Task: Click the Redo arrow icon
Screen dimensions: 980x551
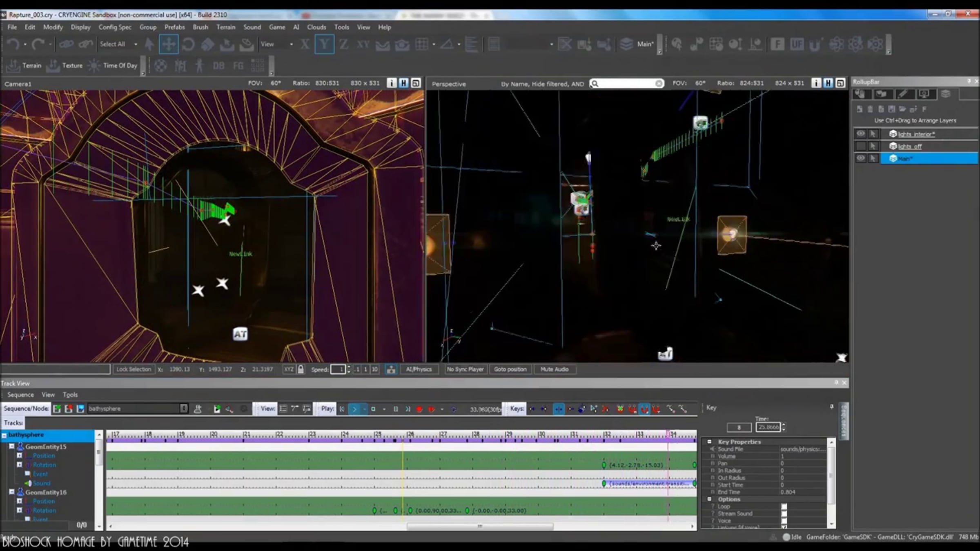Action: (38, 44)
